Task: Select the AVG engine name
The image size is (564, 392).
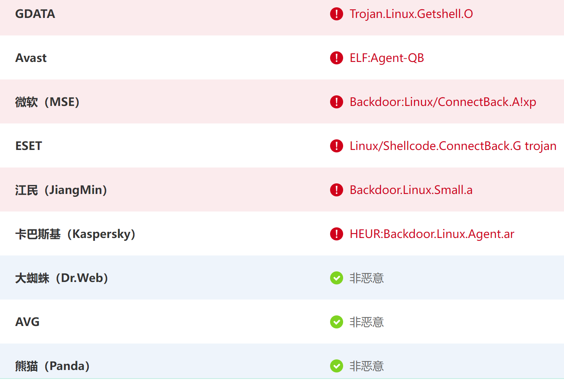Action: click(x=27, y=322)
